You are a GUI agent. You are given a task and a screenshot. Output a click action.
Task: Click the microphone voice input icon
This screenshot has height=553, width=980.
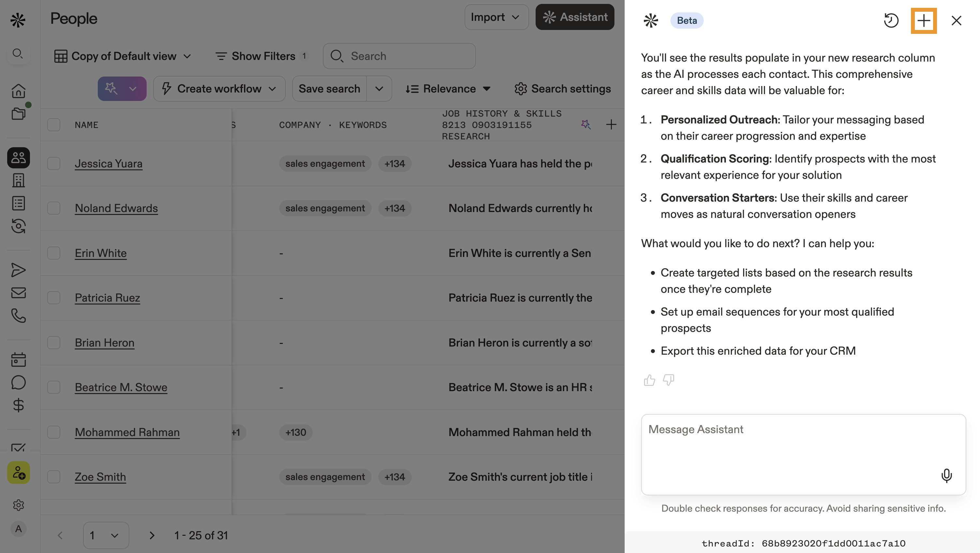[x=946, y=475]
